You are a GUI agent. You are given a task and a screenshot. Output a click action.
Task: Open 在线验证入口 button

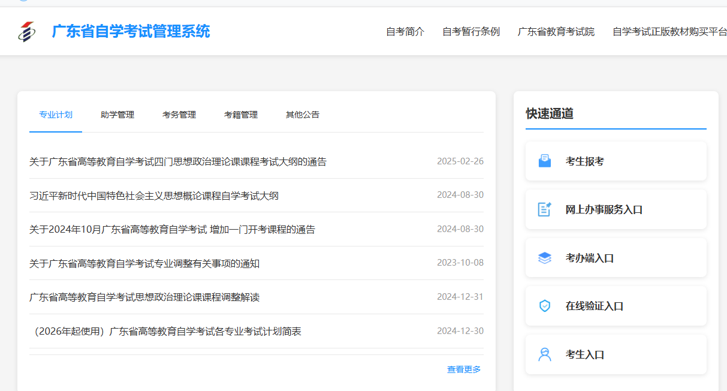point(616,306)
